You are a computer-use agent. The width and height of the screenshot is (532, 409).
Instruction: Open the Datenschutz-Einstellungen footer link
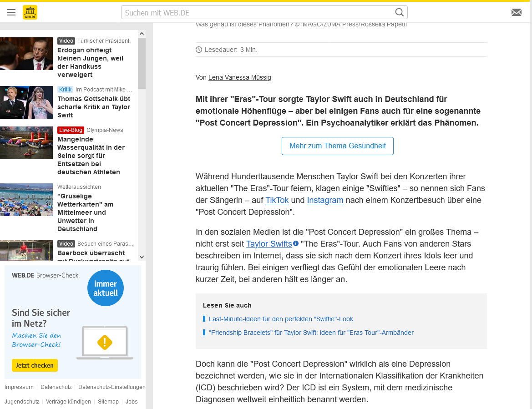coord(111,387)
